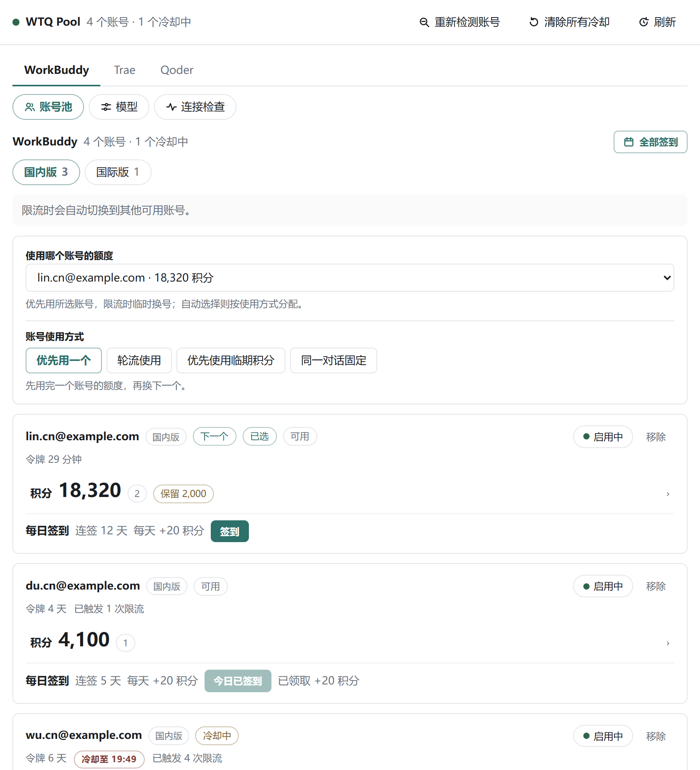Select the 优先使用临期积分 usage mode

click(x=231, y=360)
